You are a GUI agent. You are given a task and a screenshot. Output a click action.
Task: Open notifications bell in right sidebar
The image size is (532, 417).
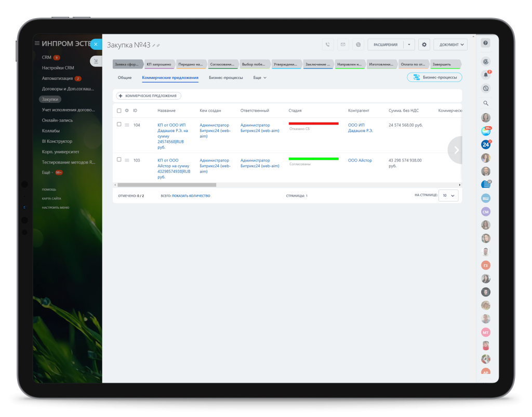click(486, 75)
